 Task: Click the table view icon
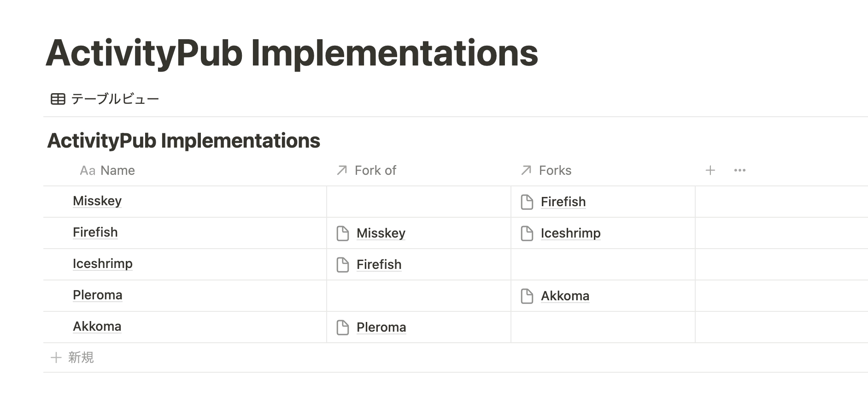(58, 99)
